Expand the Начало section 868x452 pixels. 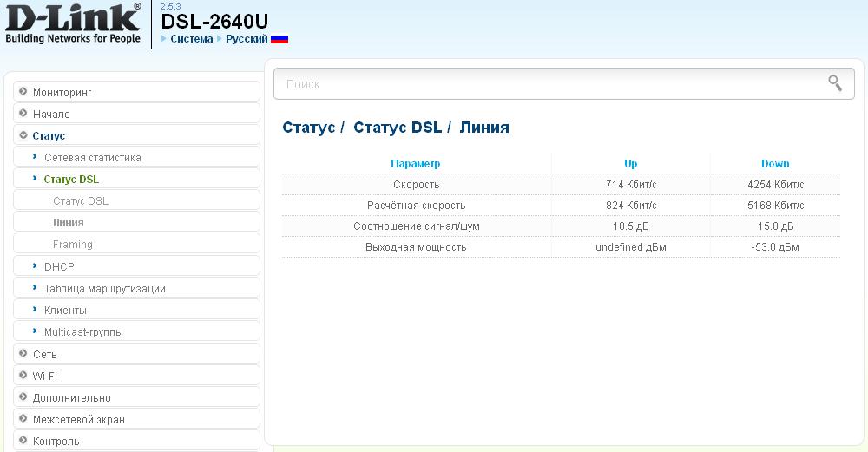click(136, 114)
